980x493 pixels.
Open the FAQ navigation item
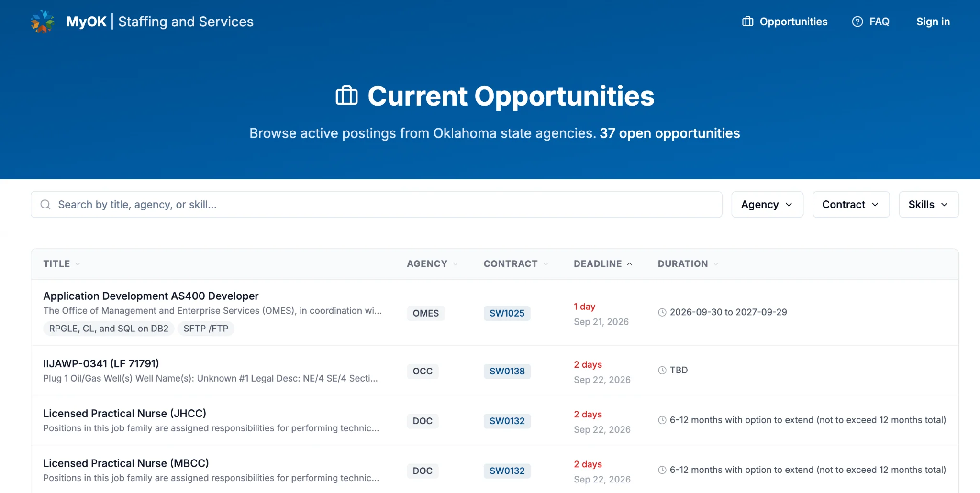click(x=871, y=22)
